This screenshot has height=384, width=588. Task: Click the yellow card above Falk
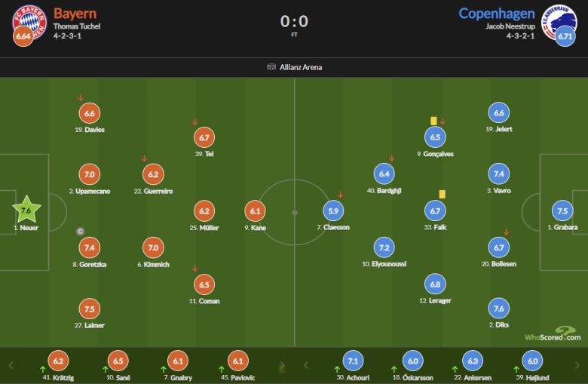[x=441, y=194]
